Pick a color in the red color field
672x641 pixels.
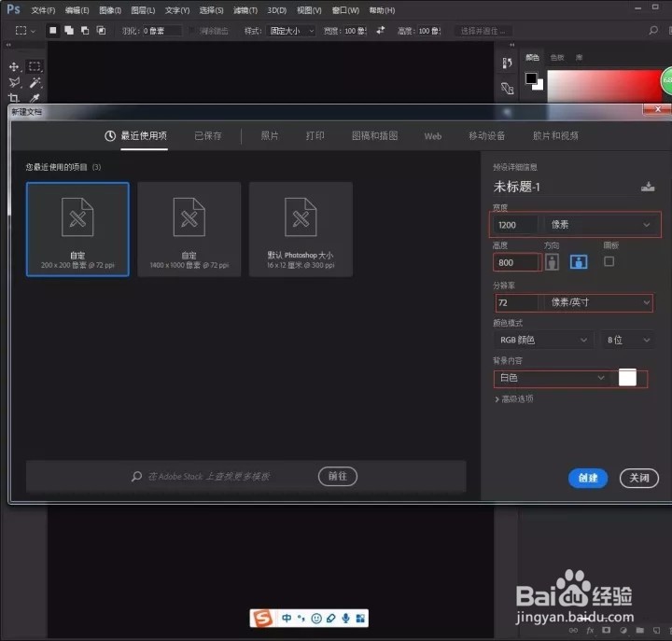[605, 86]
